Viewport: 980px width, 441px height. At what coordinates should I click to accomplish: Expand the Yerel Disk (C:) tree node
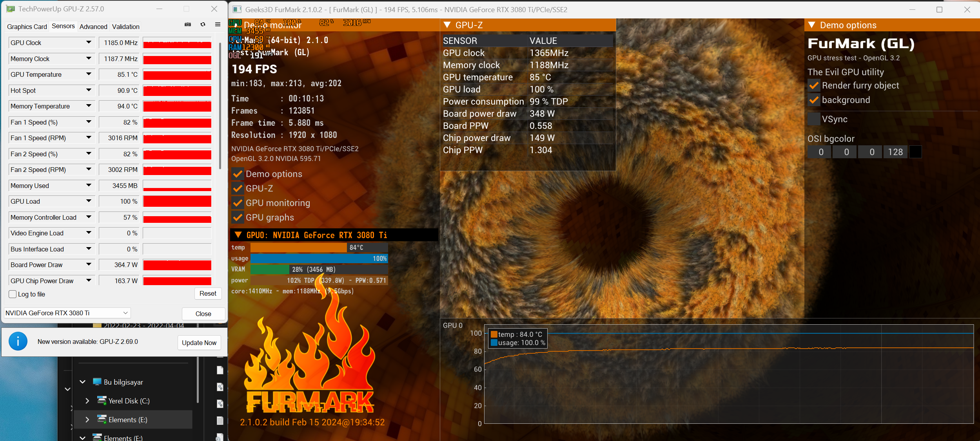(x=87, y=401)
